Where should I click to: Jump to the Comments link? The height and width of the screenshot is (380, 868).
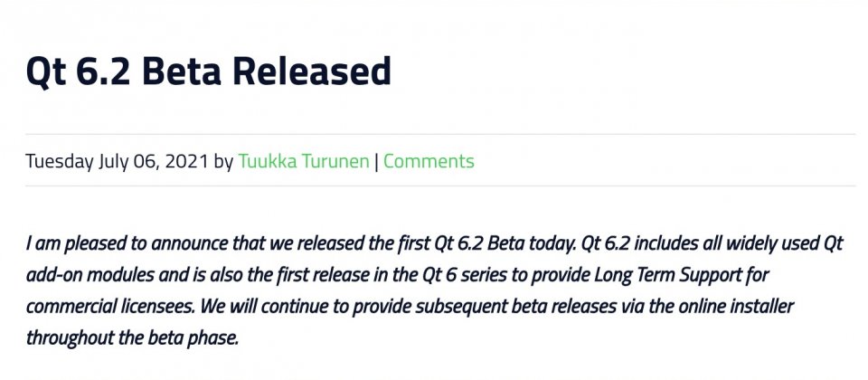point(429,161)
